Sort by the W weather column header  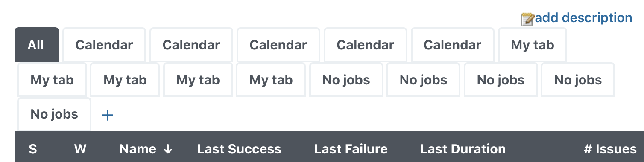click(x=80, y=149)
